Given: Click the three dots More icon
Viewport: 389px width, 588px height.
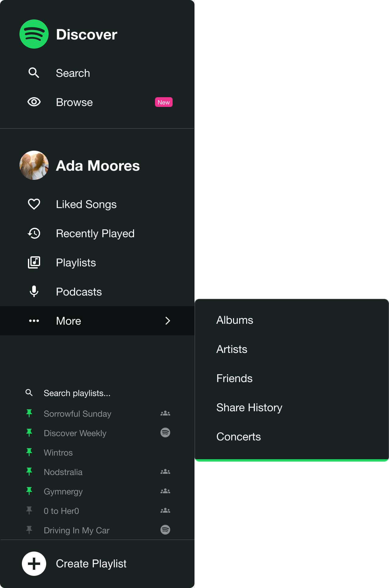Looking at the screenshot, I should [34, 321].
